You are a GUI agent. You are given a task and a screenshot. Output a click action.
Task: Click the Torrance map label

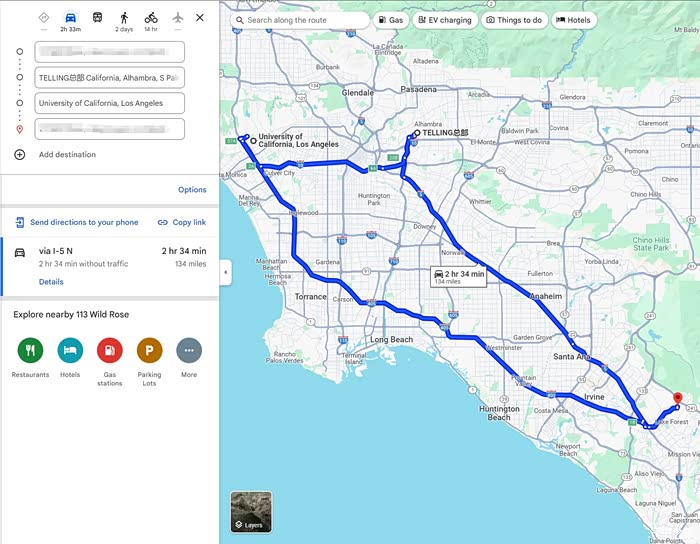pyautogui.click(x=310, y=296)
